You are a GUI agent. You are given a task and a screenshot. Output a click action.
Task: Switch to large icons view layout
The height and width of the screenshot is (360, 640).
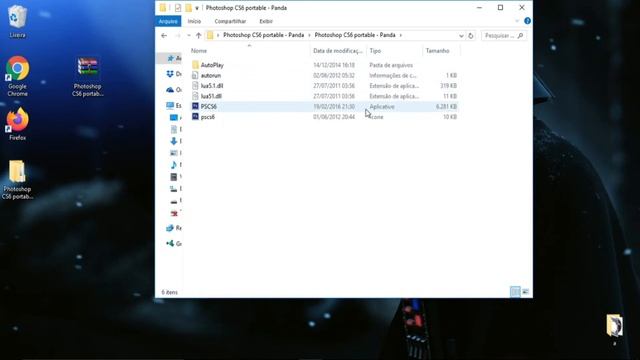525,291
